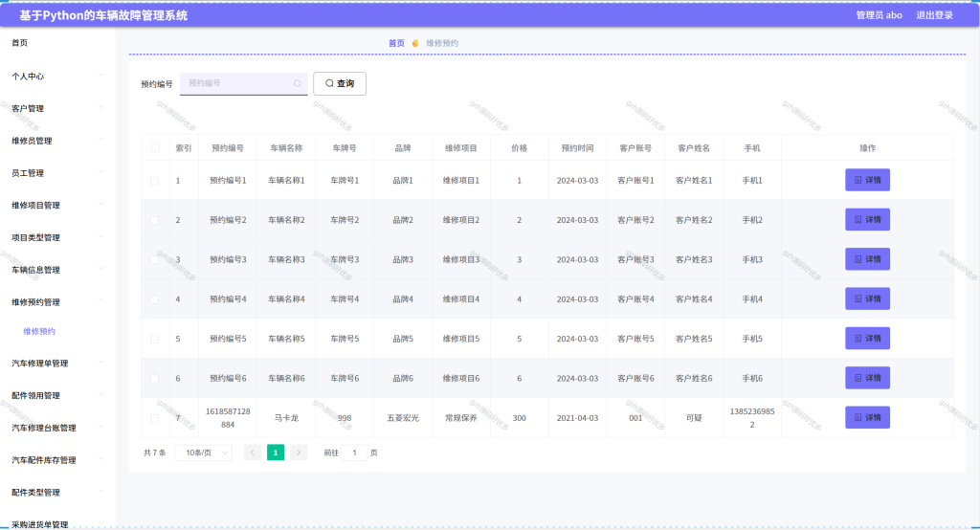Click 退出登录 to log out

(934, 15)
